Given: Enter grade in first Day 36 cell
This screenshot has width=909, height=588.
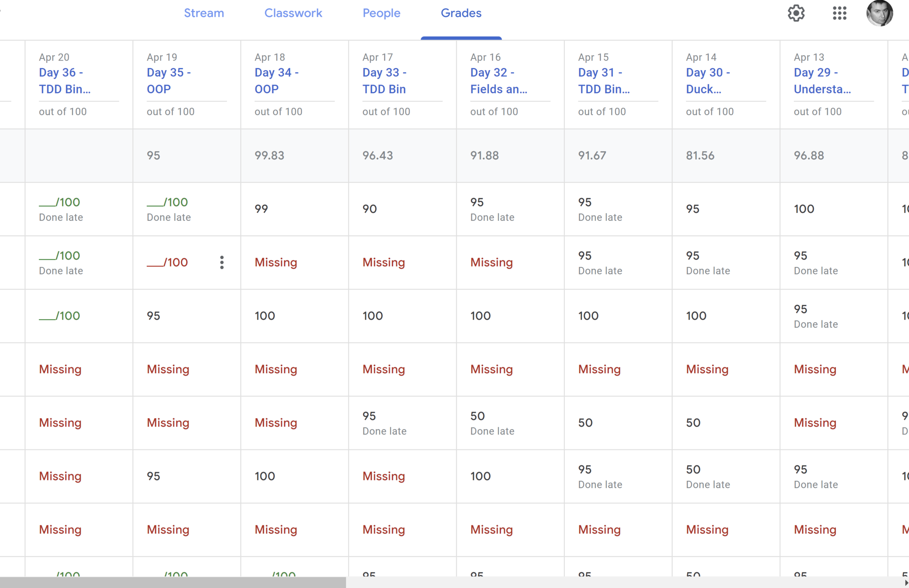Looking at the screenshot, I should 48,202.
